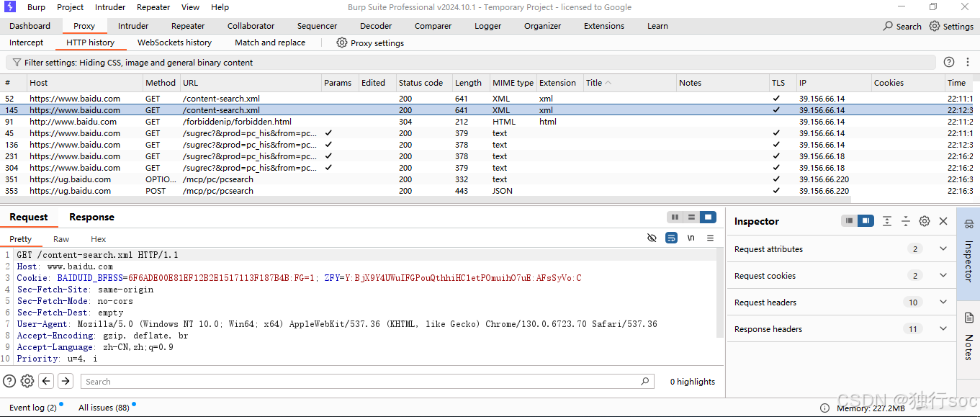
Task: Select the Raw view tab
Action: tap(61, 239)
